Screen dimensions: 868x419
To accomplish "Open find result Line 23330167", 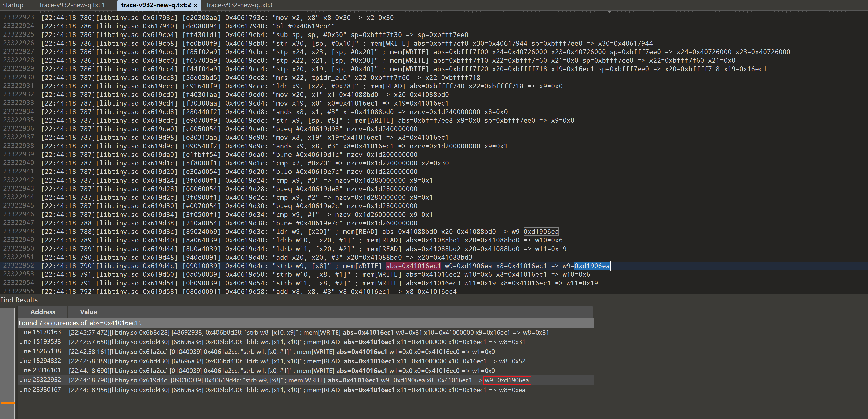I will tap(305, 390).
